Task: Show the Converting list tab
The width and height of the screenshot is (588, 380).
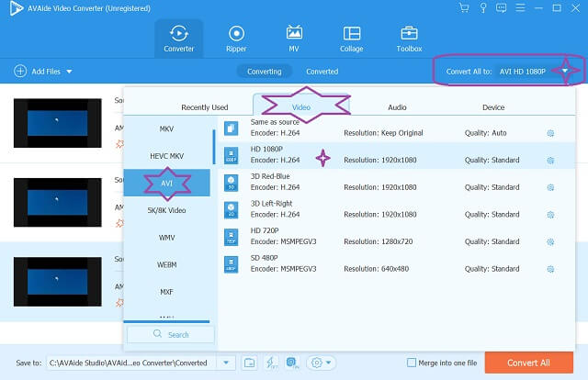Action: pyautogui.click(x=265, y=72)
